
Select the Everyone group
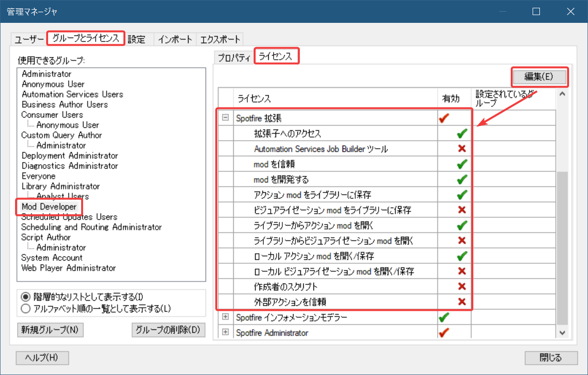[38, 176]
